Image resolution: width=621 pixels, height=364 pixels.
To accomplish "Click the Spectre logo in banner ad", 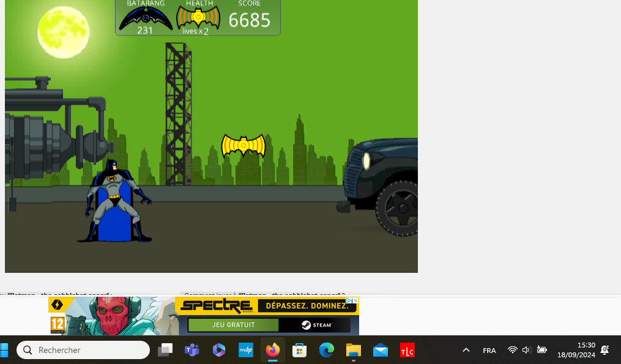I will point(216,306).
